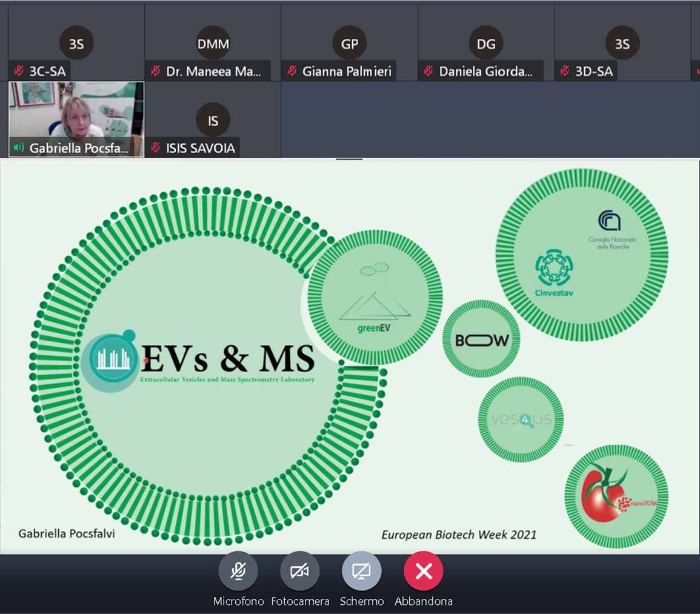Image resolution: width=700 pixels, height=614 pixels.
Task: Click the greenEV logo circle
Action: tap(375, 298)
